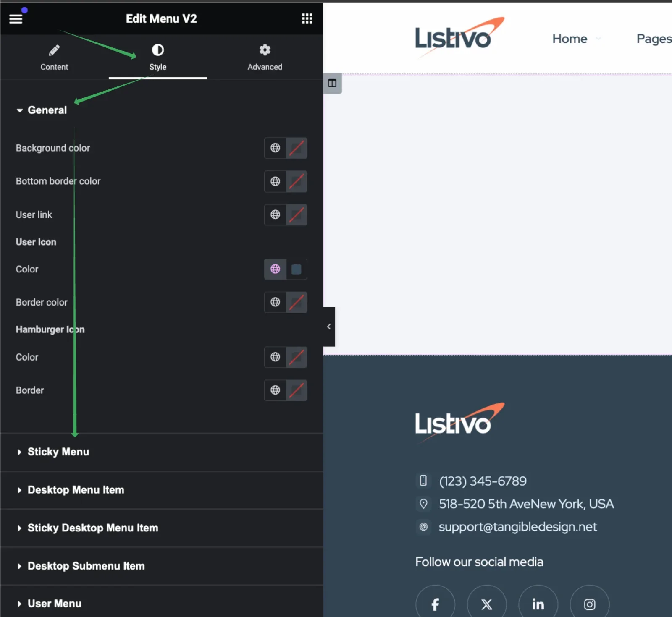Click the Content pencil icon

[54, 50]
